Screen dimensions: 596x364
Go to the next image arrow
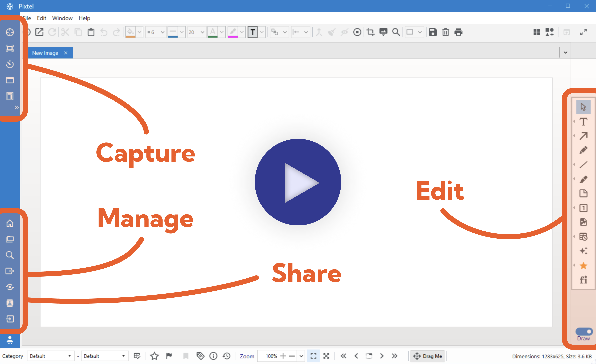pos(382,356)
